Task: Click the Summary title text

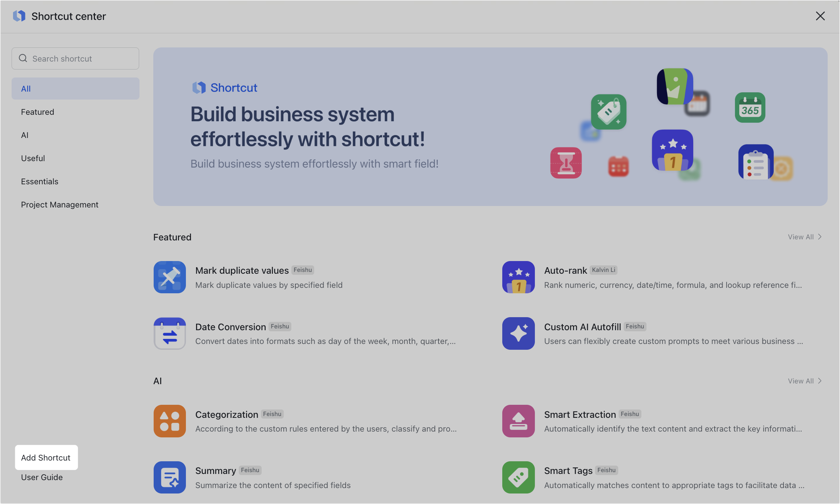Action: [x=216, y=470]
